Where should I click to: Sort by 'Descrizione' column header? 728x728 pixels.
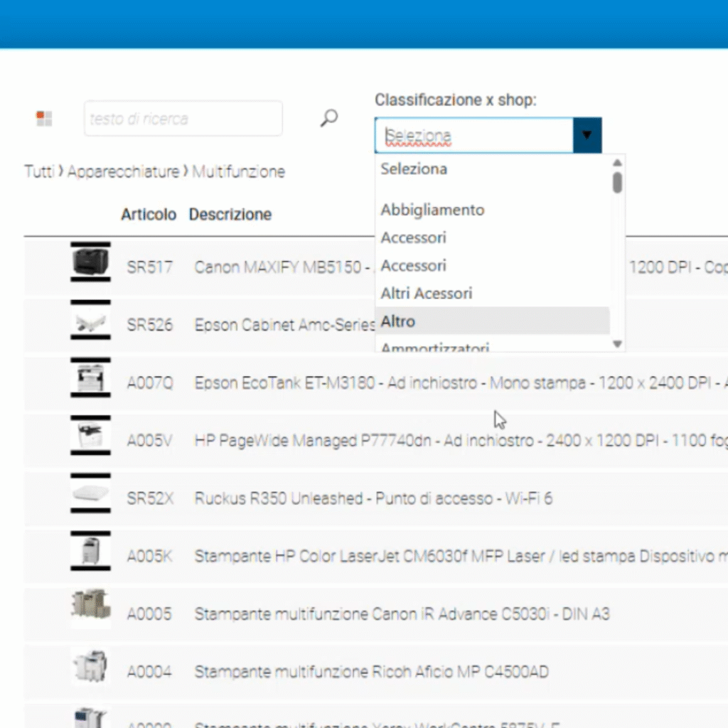click(230, 215)
